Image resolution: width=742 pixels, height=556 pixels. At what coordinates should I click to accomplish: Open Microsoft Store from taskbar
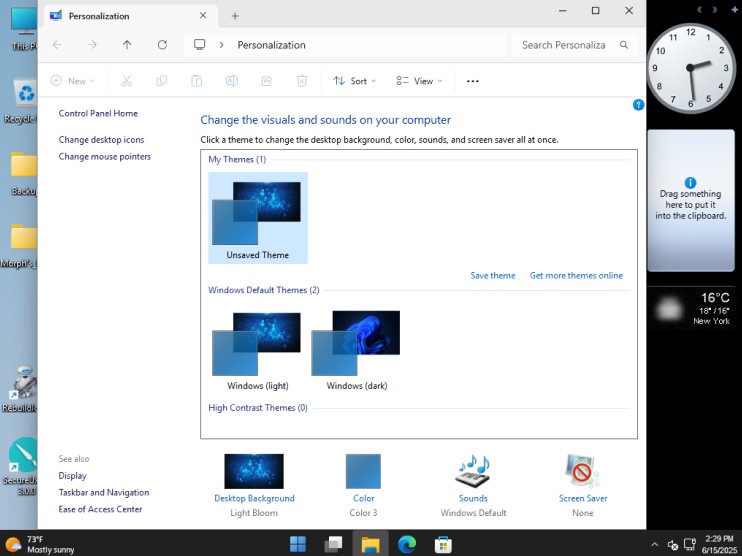[443, 544]
